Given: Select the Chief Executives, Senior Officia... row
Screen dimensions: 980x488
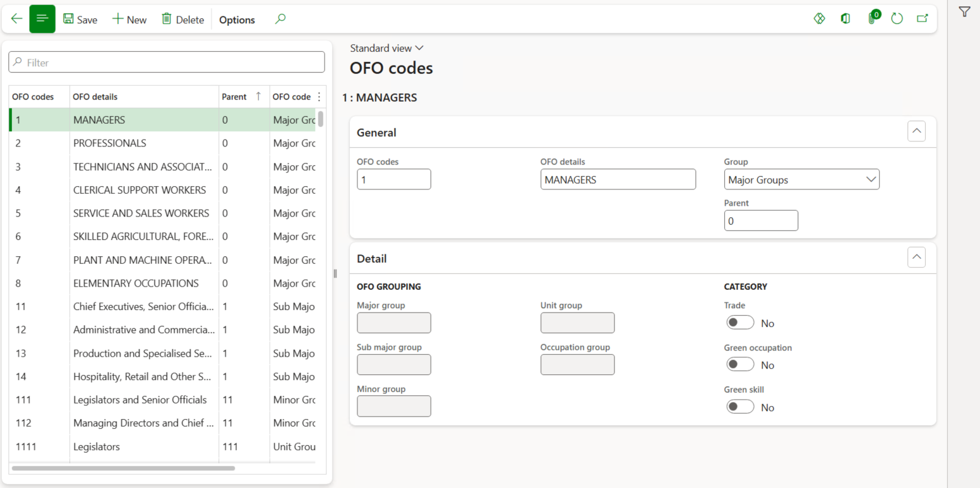Looking at the screenshot, I should tap(162, 307).
